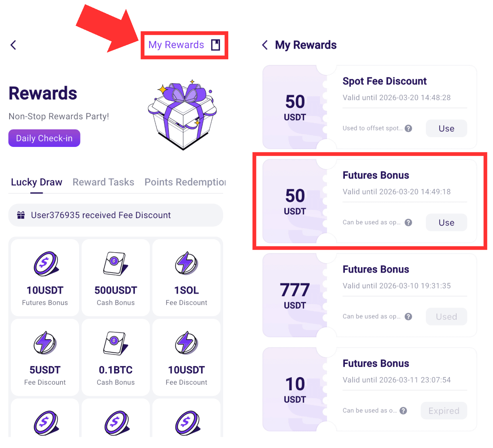Select the 10USDT Futures Bonus coin icon
The image size is (493, 448).
point(46,264)
